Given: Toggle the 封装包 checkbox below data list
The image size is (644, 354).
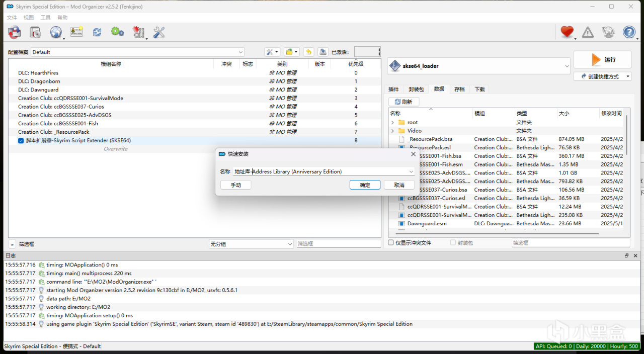Looking at the screenshot, I should [453, 242].
